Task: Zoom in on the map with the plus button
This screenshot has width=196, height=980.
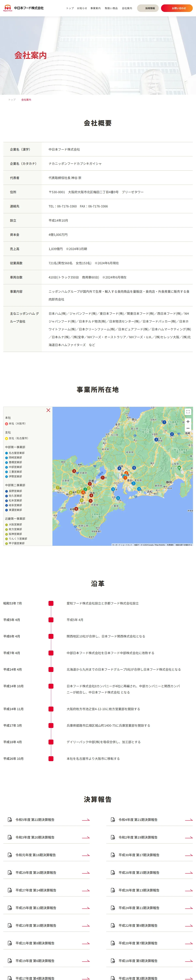Action: click(188, 422)
